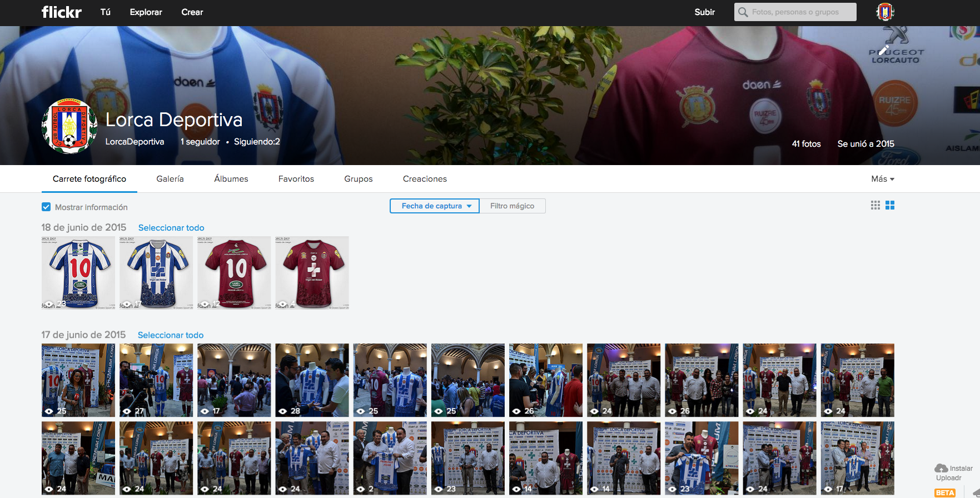Image resolution: width=980 pixels, height=498 pixels.
Task: Select all photos from 17 de junio
Action: click(171, 335)
